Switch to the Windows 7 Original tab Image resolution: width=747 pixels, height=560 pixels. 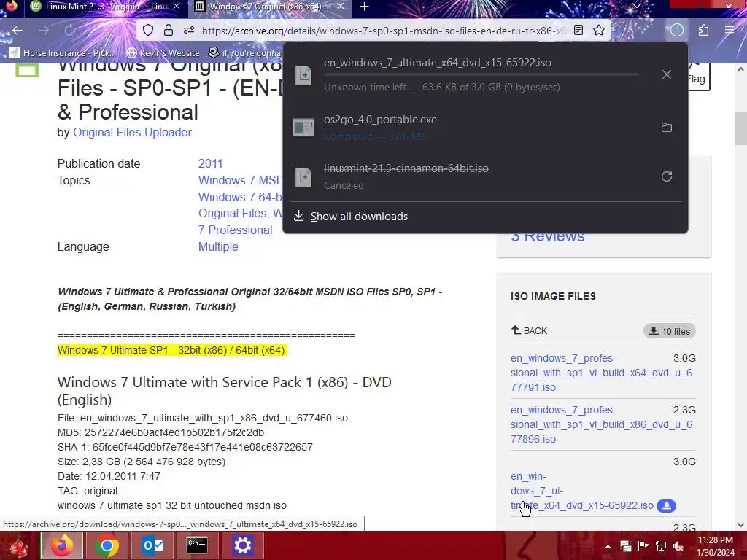(x=271, y=7)
